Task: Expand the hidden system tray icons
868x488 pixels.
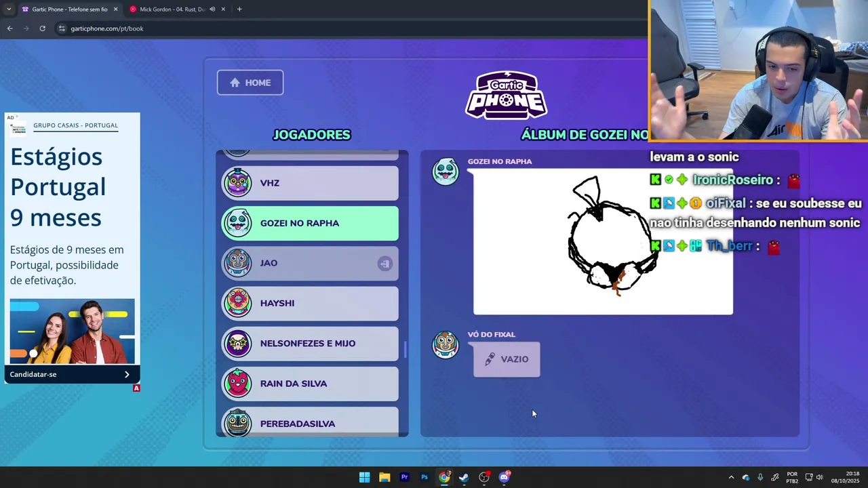Action: click(731, 477)
